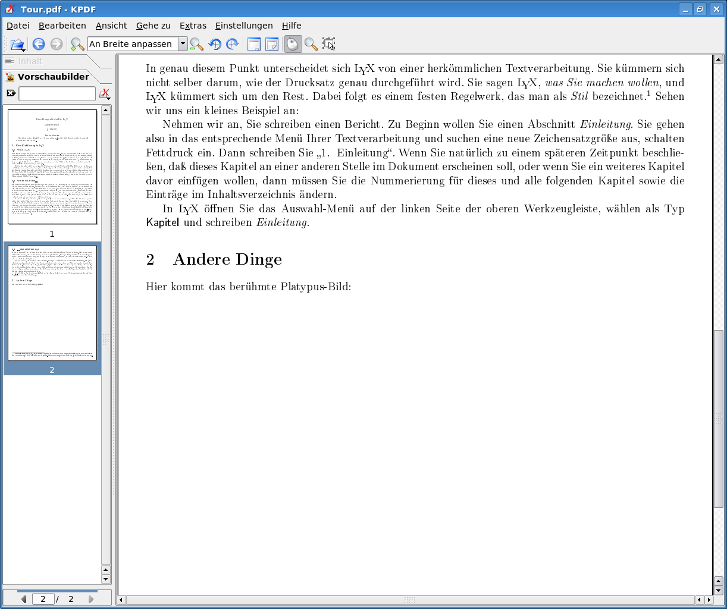Close the KPDF window
Viewport: 727px width, 609px height.
pos(716,9)
